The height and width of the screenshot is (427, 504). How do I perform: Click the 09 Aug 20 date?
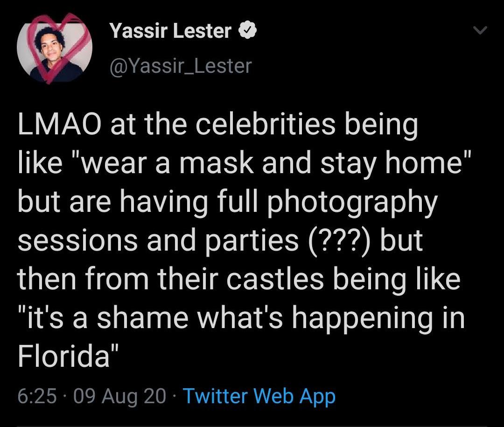coord(120,396)
